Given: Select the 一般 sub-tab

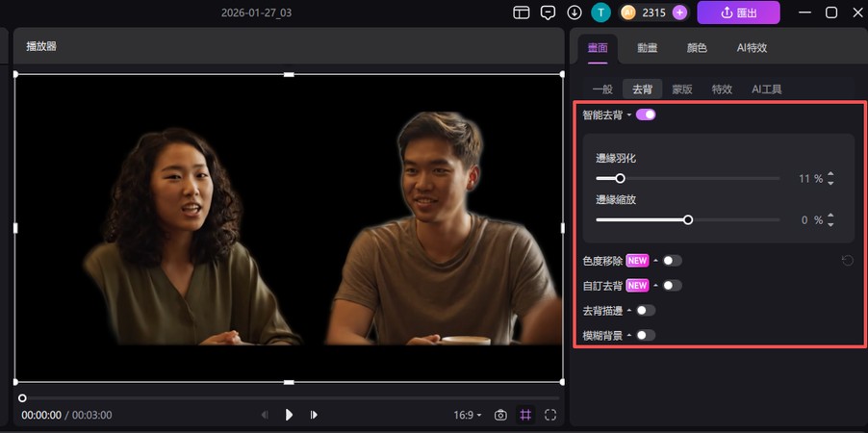Looking at the screenshot, I should coord(602,89).
